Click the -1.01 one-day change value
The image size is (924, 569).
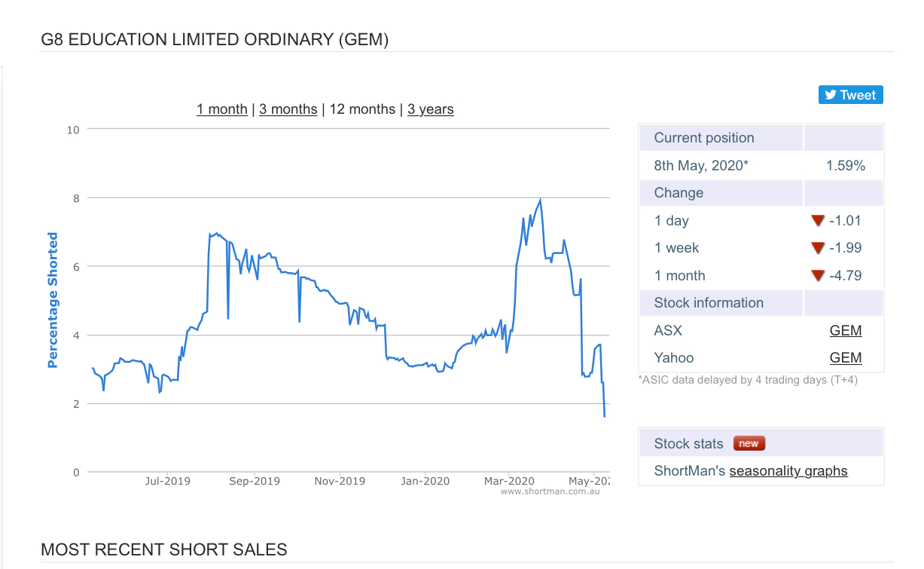(x=846, y=221)
